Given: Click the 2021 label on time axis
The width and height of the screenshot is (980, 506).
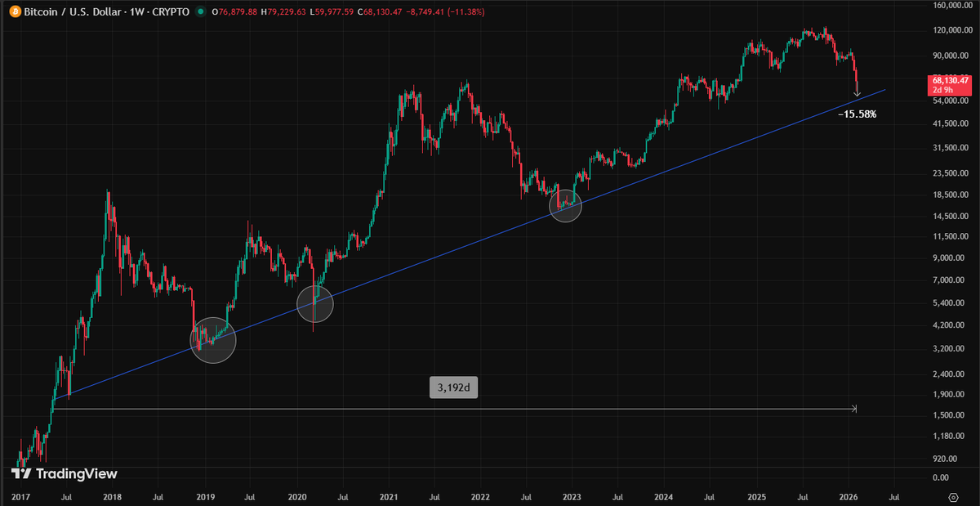Looking at the screenshot, I should 389,496.
